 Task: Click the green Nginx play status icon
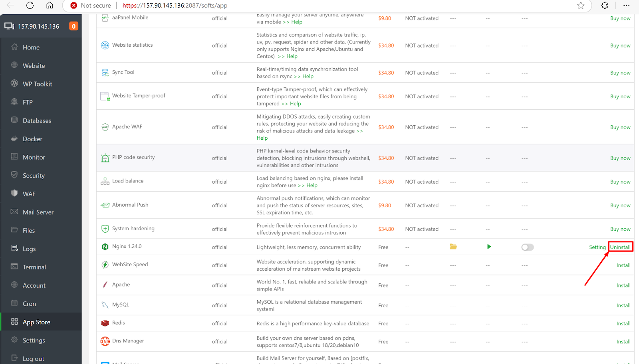pos(489,247)
